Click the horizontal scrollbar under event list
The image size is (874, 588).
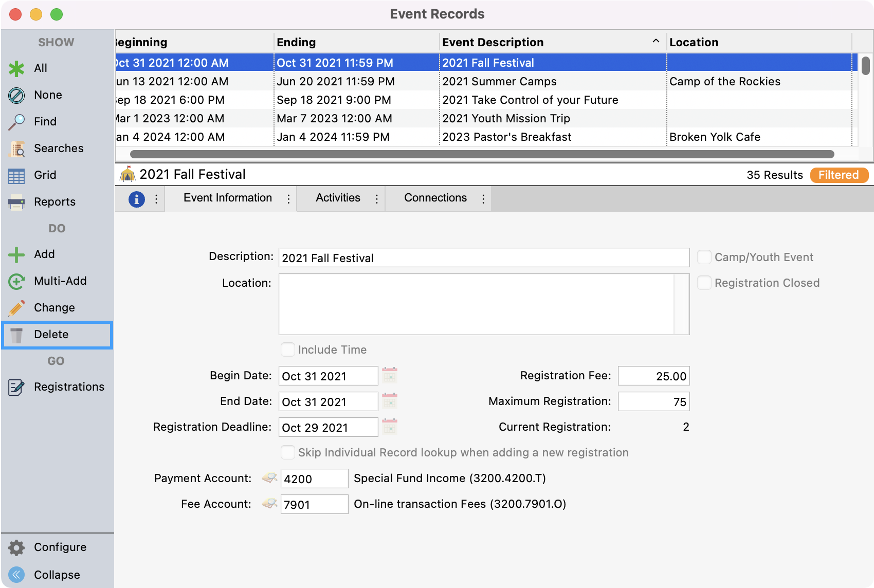click(482, 154)
